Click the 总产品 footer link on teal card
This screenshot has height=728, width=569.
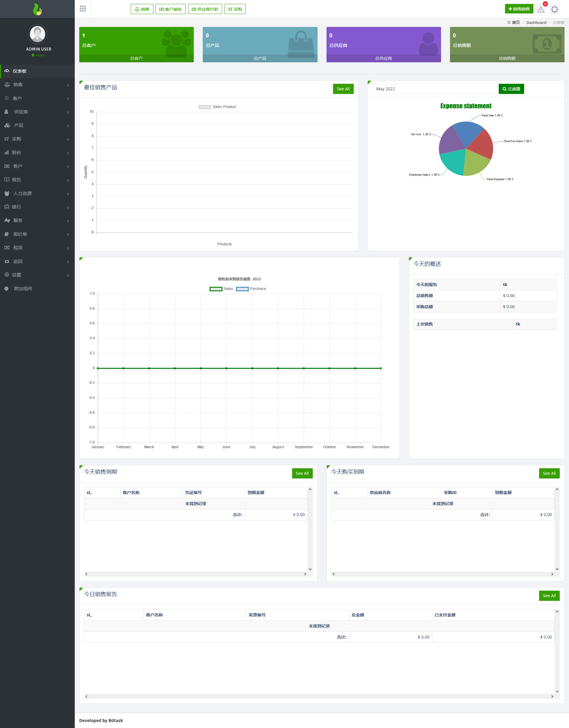point(260,58)
